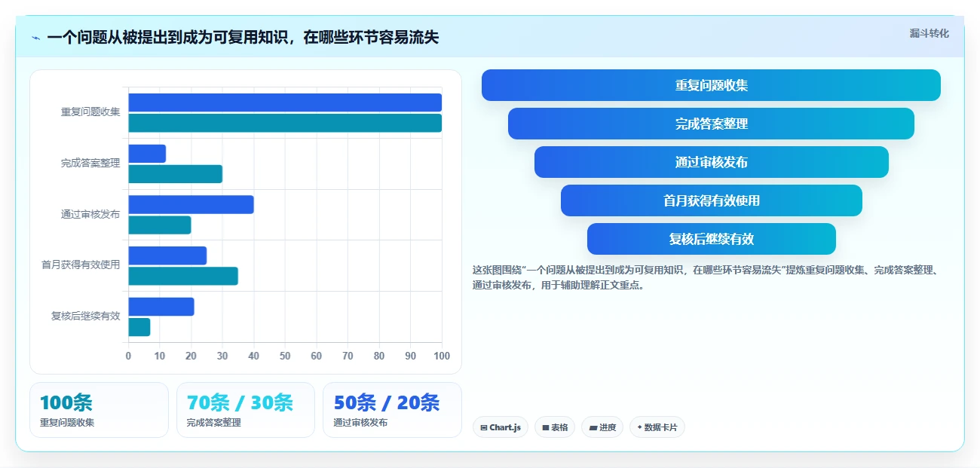The image size is (980, 468).
Task: Click the x-axis tick value 50
Action: click(285, 356)
